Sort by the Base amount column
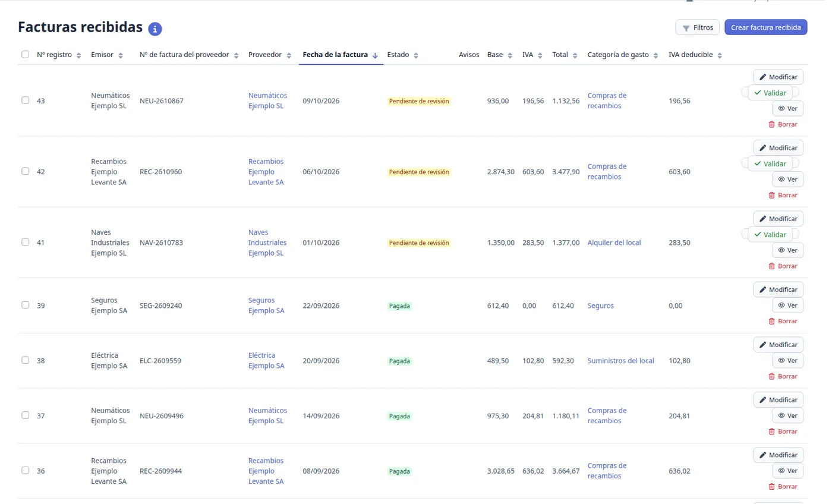The width and height of the screenshot is (832, 504). pyautogui.click(x=500, y=55)
